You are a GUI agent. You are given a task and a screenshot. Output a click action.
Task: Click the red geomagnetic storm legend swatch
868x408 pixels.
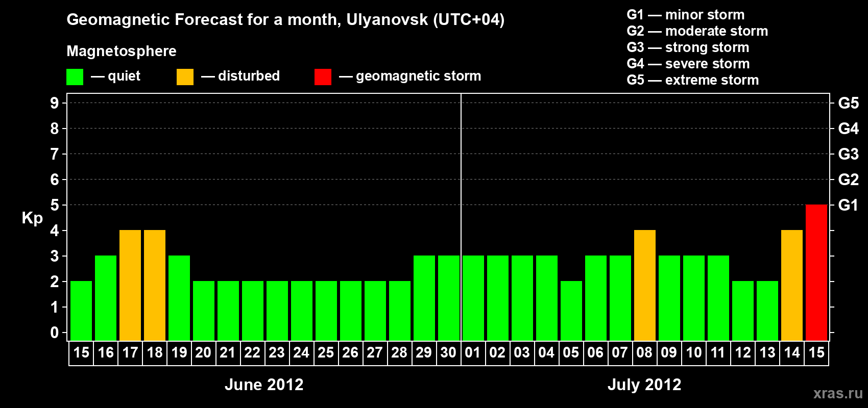click(323, 77)
